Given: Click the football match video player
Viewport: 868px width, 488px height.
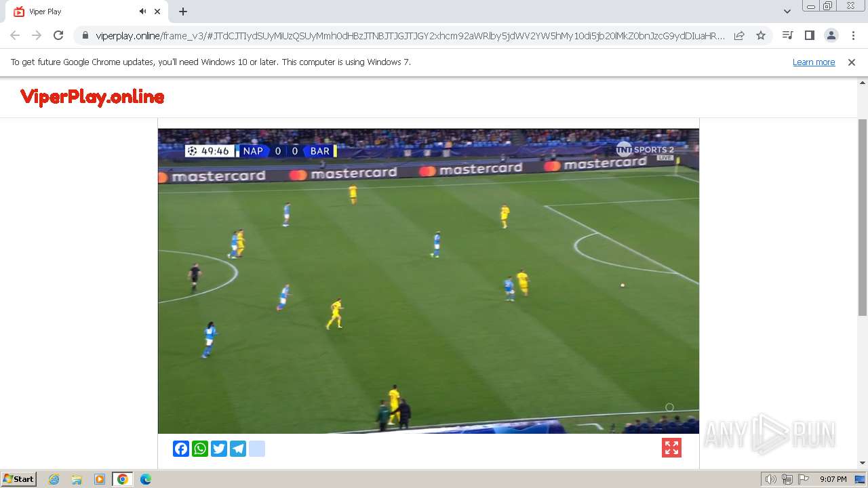Looking at the screenshot, I should point(429,281).
